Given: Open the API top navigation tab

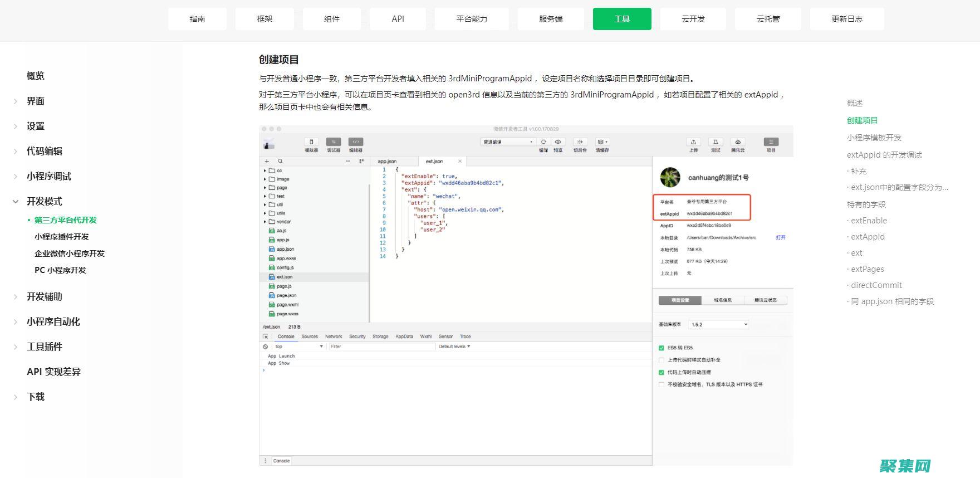Looking at the screenshot, I should point(398,19).
